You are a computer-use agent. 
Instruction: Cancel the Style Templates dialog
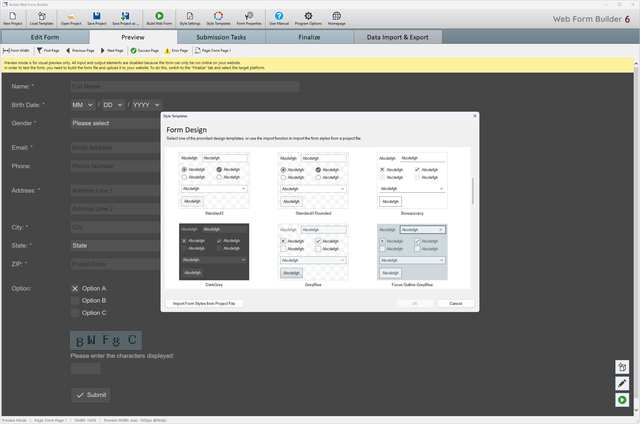(456, 304)
